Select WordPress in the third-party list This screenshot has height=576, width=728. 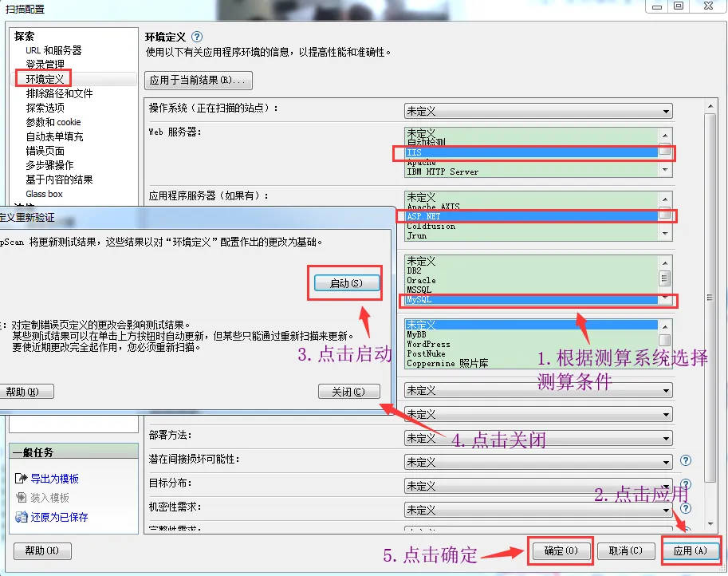point(532,344)
